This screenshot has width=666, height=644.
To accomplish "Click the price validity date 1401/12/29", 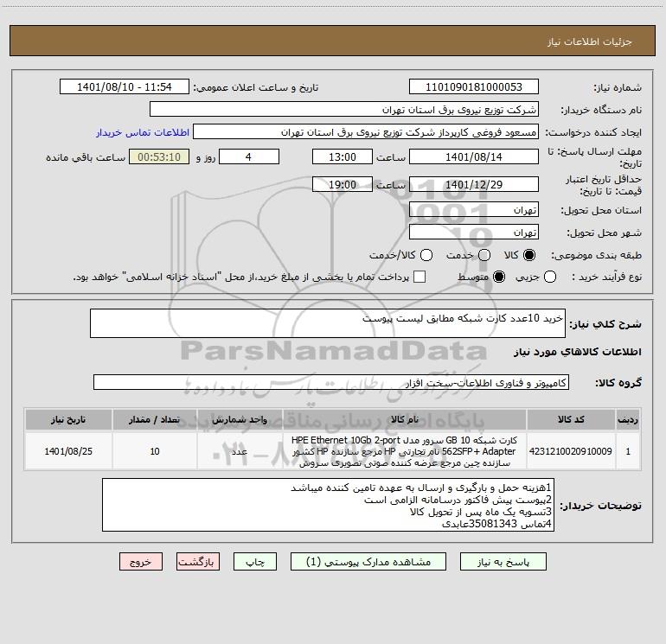I will 474,184.
